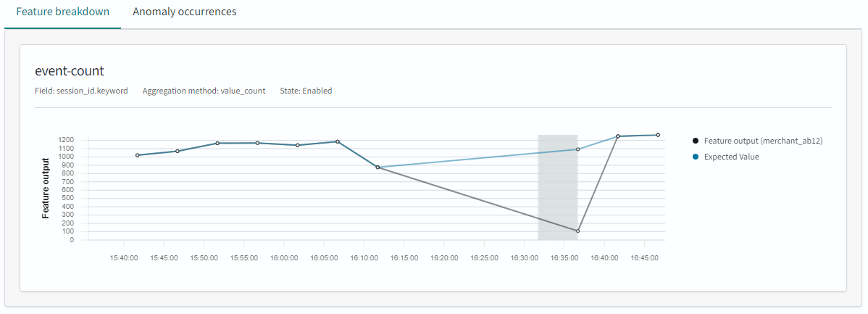This screenshot has width=868, height=314.
Task: Toggle the black Feature output legend dot
Action: (x=696, y=141)
